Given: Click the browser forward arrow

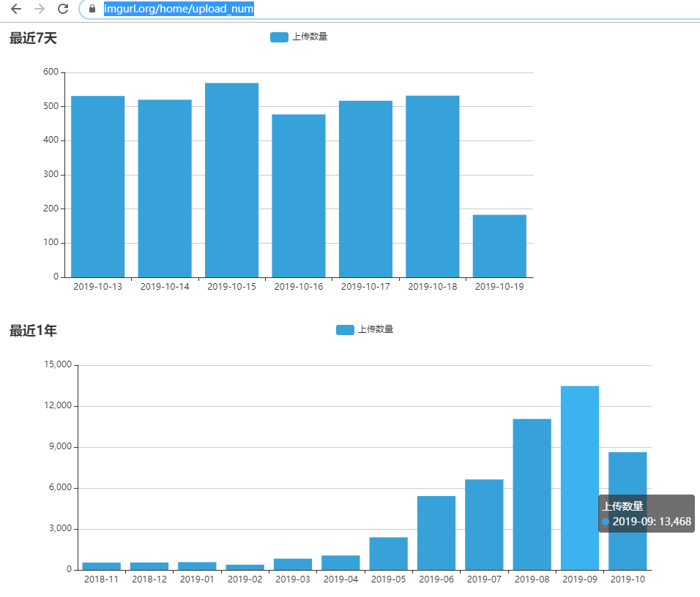Looking at the screenshot, I should point(40,9).
